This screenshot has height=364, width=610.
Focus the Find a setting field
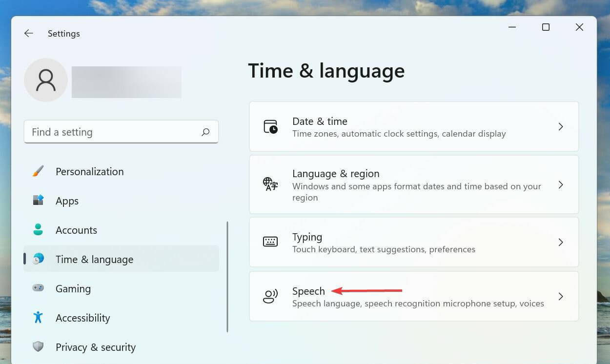[x=112, y=132]
